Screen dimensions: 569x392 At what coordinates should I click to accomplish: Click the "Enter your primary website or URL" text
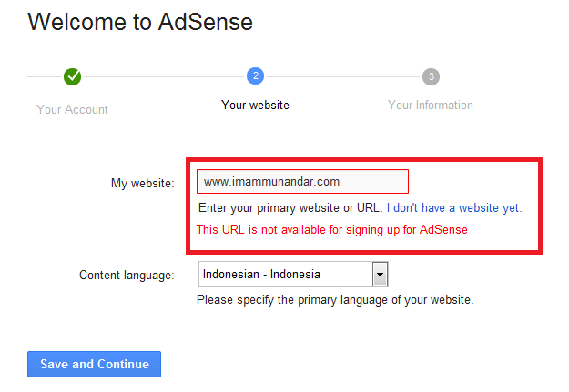290,208
